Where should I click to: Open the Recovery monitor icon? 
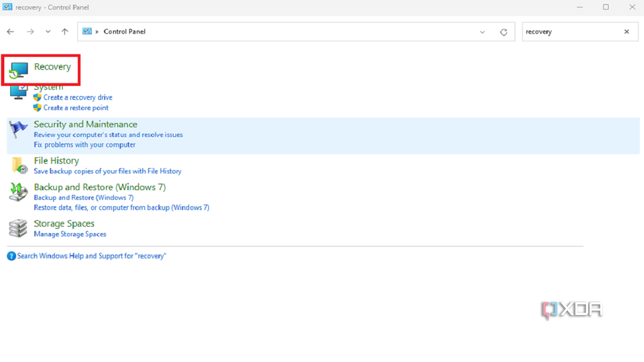(19, 70)
